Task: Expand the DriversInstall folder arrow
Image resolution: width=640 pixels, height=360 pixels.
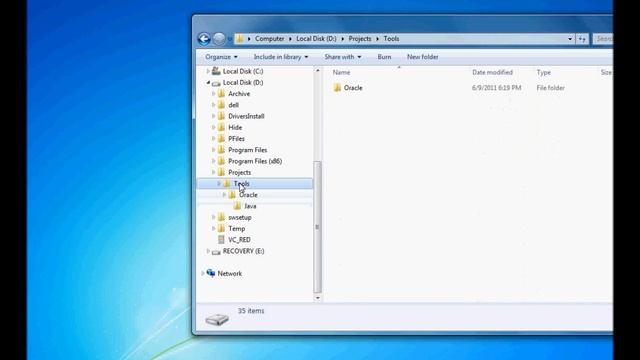Action: 213,116
